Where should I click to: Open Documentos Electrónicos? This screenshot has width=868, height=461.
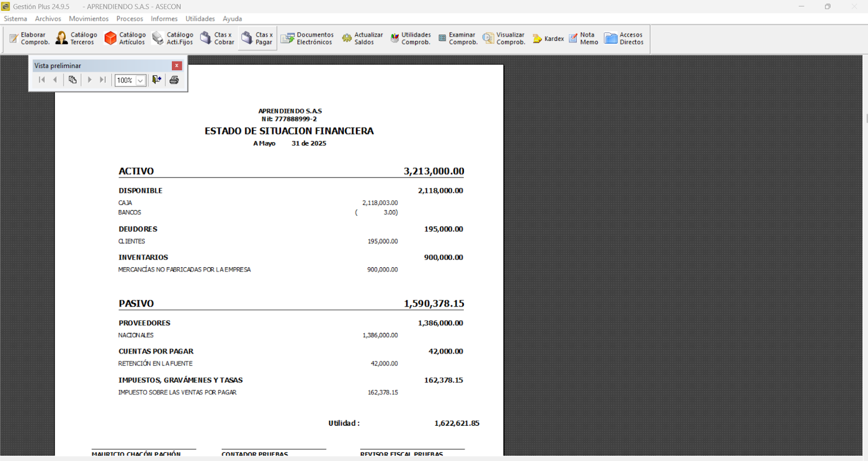tap(307, 39)
